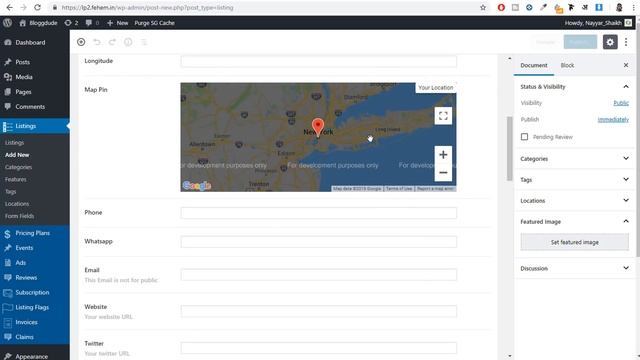Open content structure info icon
Viewport: 640px width, 360px height.
click(128, 42)
